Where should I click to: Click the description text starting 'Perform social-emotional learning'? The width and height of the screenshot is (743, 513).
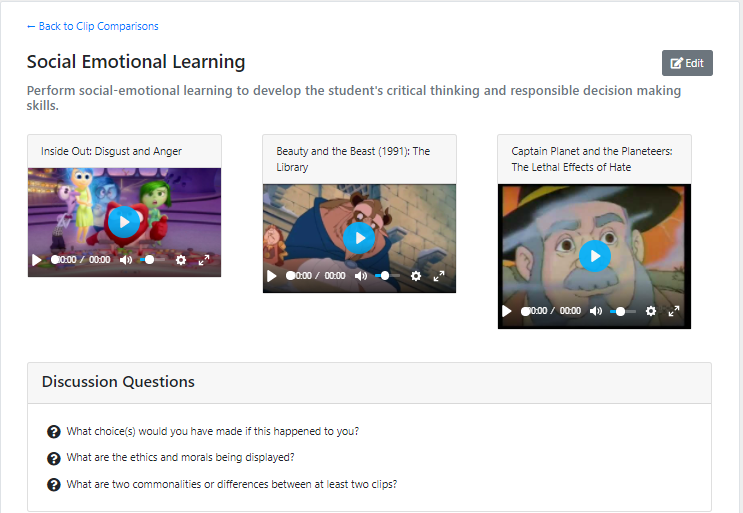pyautogui.click(x=353, y=98)
